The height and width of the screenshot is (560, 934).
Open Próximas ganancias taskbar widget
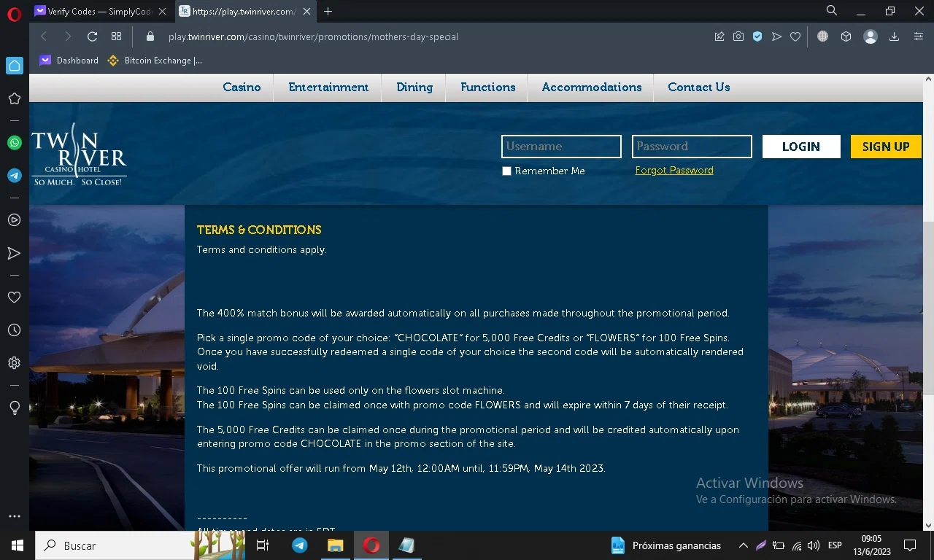pos(665,545)
